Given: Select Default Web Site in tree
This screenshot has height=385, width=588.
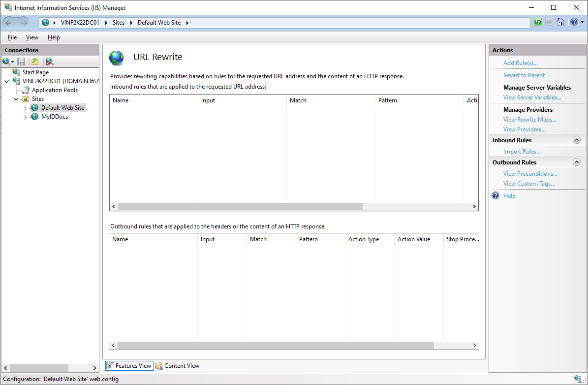Looking at the screenshot, I should tap(62, 108).
